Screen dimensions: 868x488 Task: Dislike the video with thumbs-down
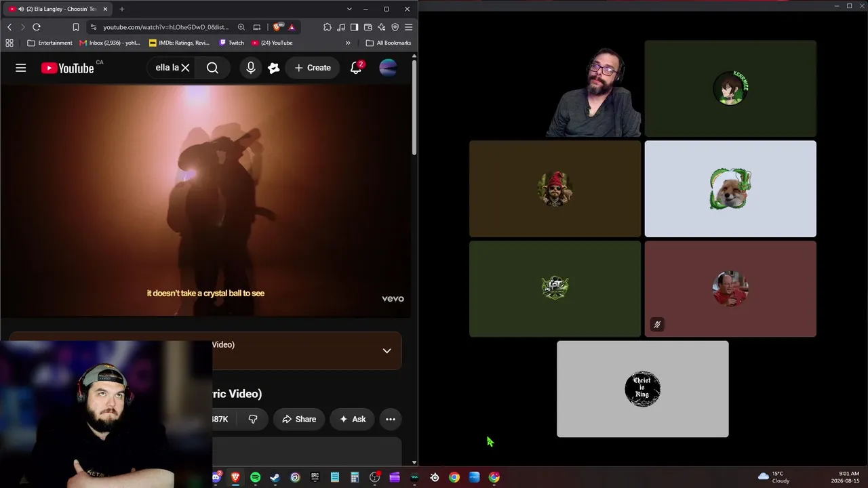[x=253, y=419]
